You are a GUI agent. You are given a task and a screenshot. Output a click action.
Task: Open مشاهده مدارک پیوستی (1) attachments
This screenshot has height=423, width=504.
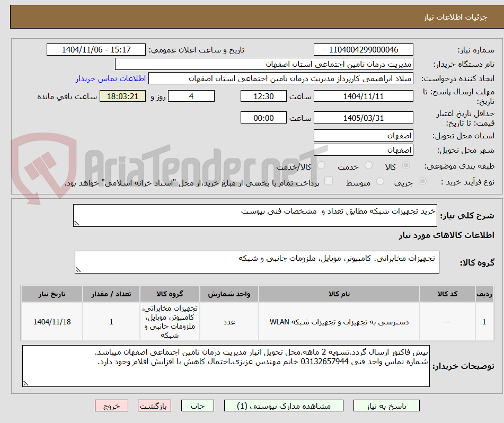pos(284,406)
